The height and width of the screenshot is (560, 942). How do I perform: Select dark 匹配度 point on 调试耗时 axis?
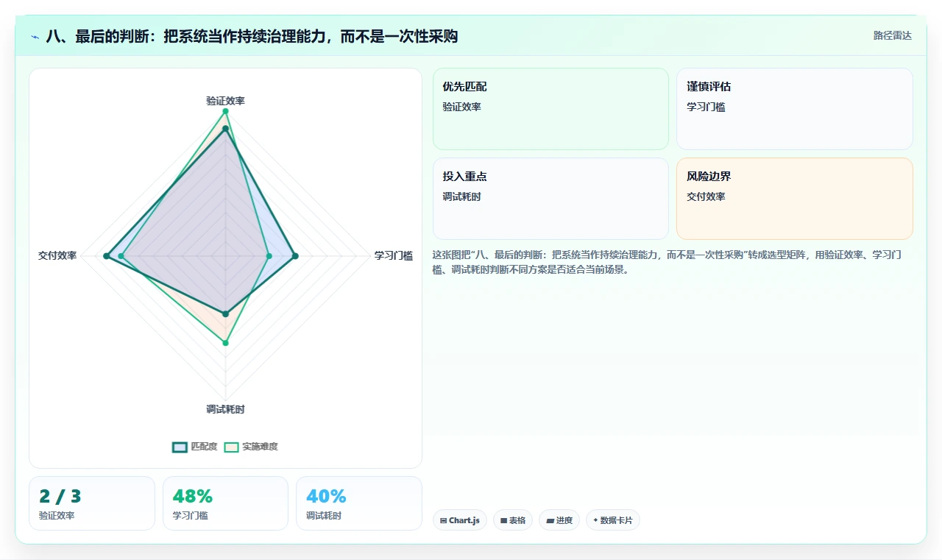[x=225, y=314]
